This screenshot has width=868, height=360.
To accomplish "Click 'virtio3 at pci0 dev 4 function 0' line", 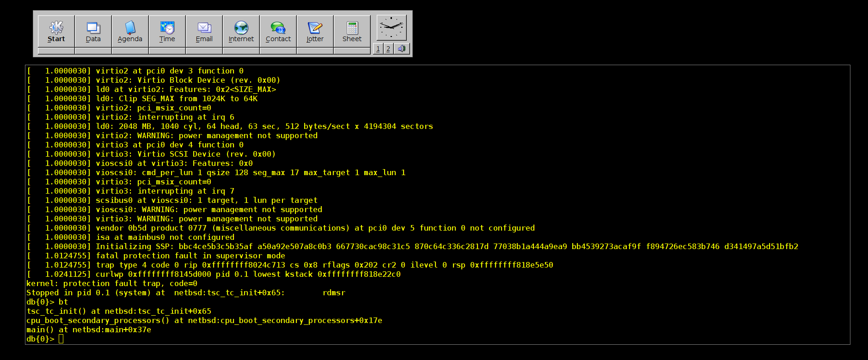I will point(135,145).
